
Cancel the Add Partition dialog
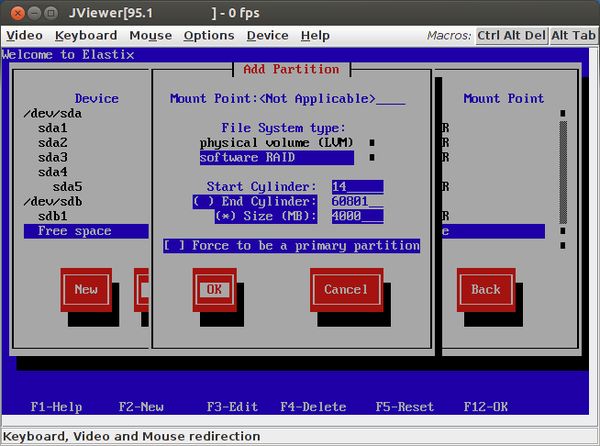(x=346, y=290)
